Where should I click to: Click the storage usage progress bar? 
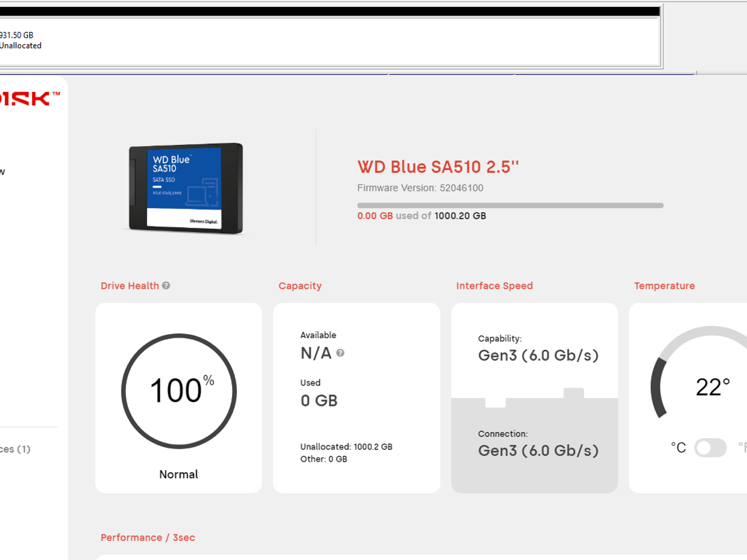pos(510,205)
